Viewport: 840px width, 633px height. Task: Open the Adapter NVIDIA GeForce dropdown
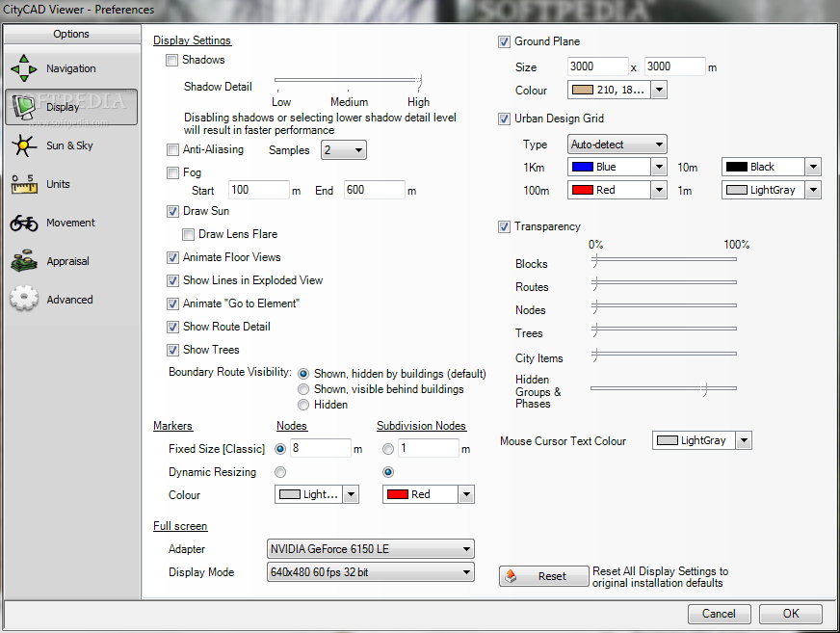click(x=371, y=549)
